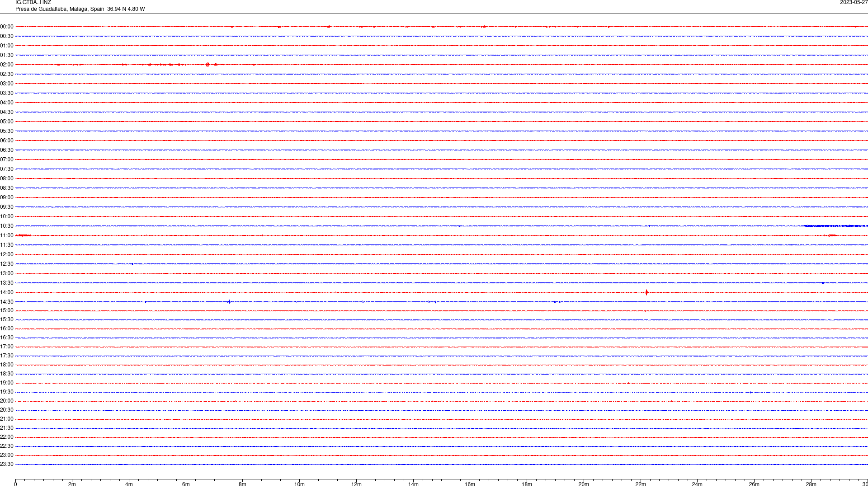Click the 10:00 row time label
The image size is (868, 488).
click(7, 216)
